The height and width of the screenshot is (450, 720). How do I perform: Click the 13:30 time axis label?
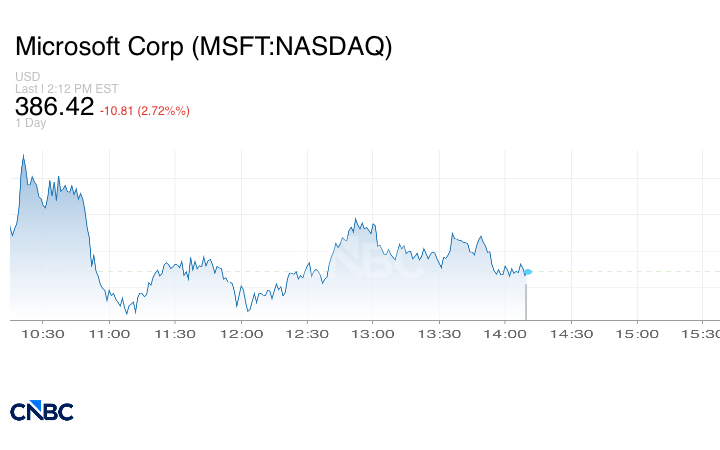click(x=439, y=334)
